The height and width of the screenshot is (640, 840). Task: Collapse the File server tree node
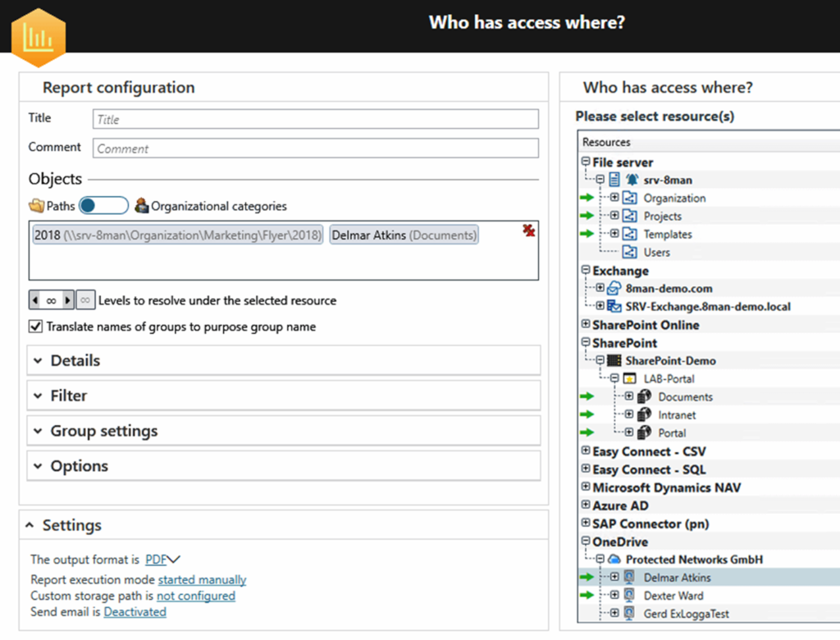(586, 162)
